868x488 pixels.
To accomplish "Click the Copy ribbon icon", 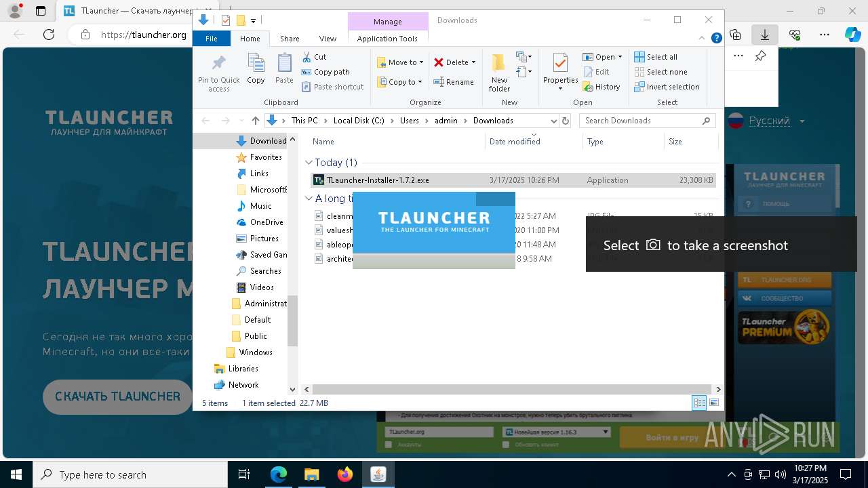I will pyautogui.click(x=256, y=69).
